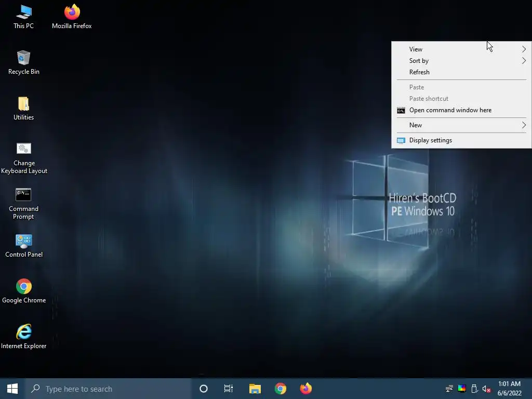532x399 pixels.
Task: Click the Cortana circle icon in taskbar
Action: [x=204, y=389]
